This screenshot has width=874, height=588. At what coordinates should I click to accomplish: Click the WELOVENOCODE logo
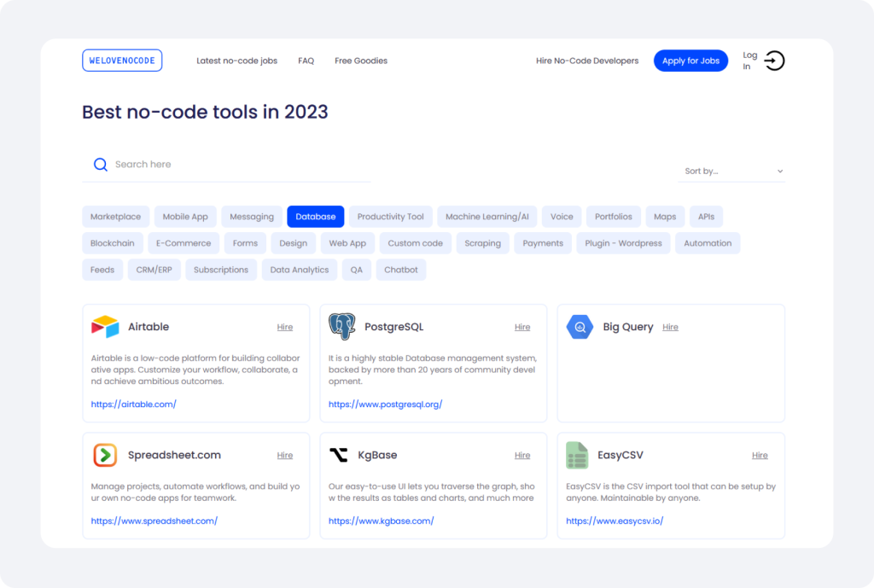click(x=122, y=61)
